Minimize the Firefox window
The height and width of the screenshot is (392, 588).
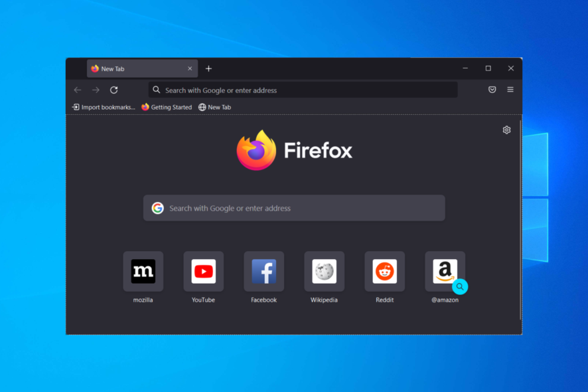(x=465, y=68)
